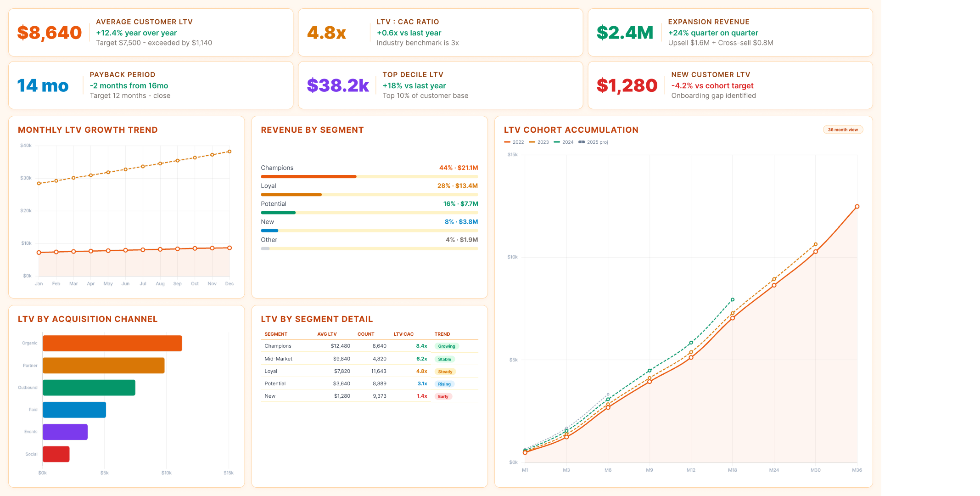Click the Champions revenue progress bar

pyautogui.click(x=370, y=177)
